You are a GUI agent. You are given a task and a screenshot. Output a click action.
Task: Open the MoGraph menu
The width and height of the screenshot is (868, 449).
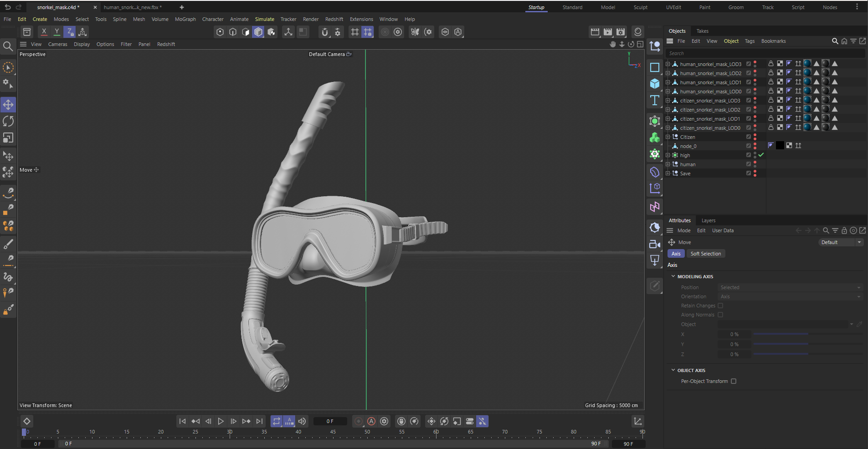(185, 19)
